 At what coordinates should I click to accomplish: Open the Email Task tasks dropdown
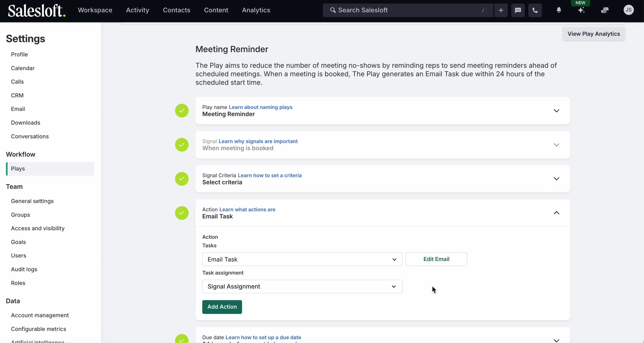(x=302, y=259)
